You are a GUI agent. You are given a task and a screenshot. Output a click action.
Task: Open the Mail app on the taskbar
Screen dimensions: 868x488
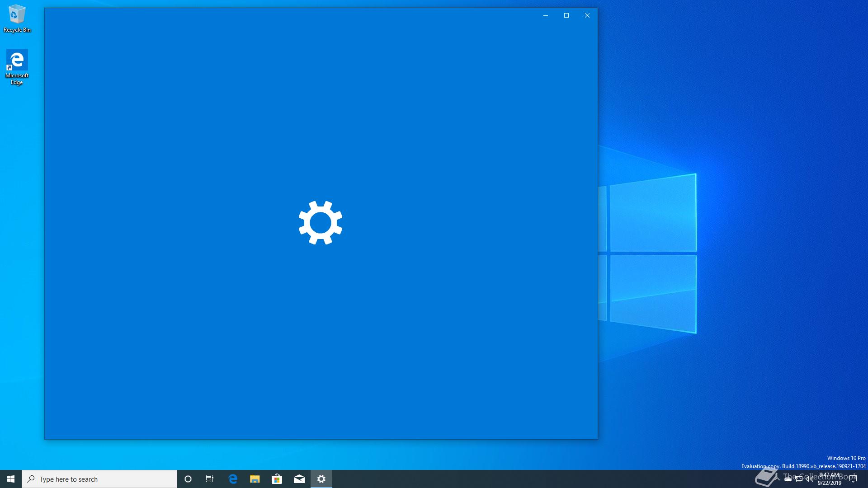point(299,479)
